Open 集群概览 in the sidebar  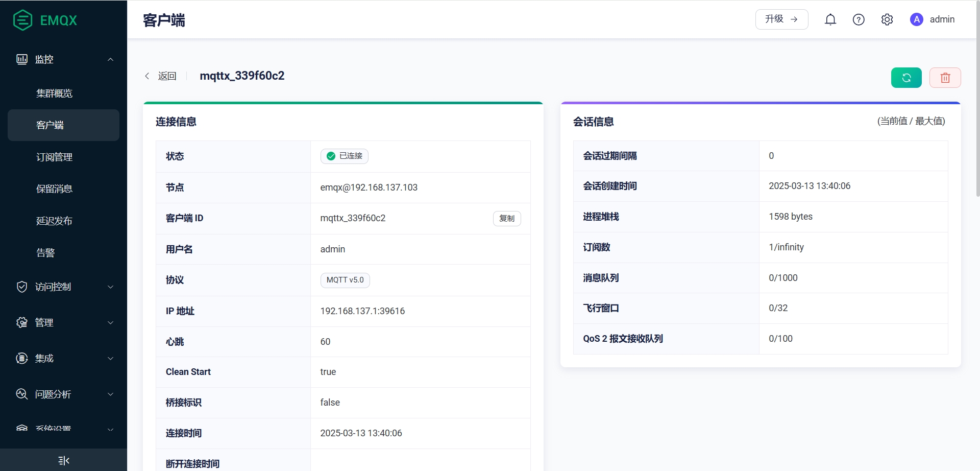[x=55, y=93]
